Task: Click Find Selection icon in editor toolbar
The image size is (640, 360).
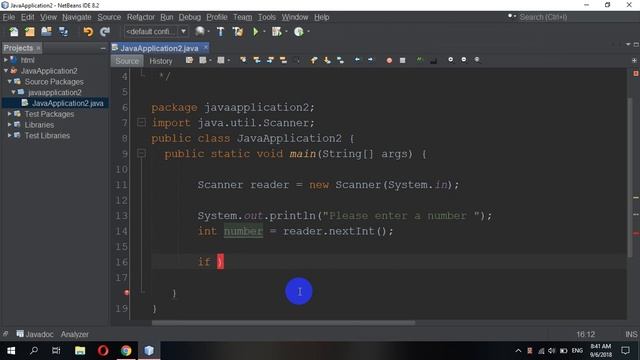Action: click(x=243, y=60)
